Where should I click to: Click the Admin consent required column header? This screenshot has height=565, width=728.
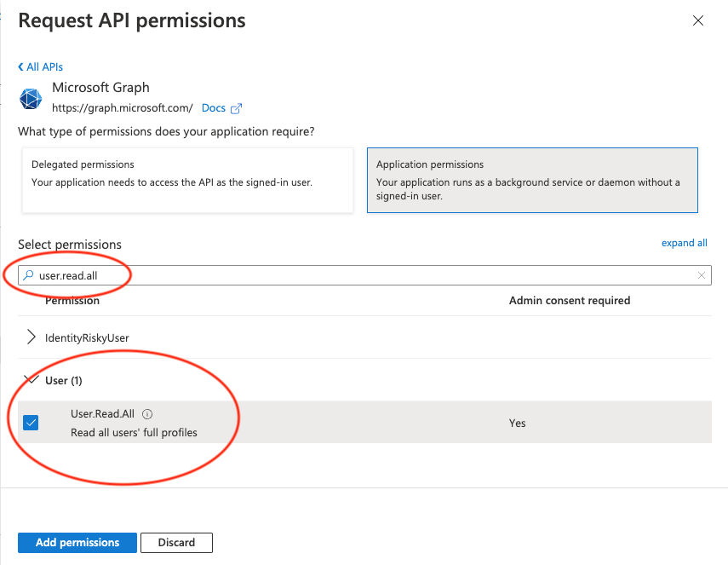point(569,301)
